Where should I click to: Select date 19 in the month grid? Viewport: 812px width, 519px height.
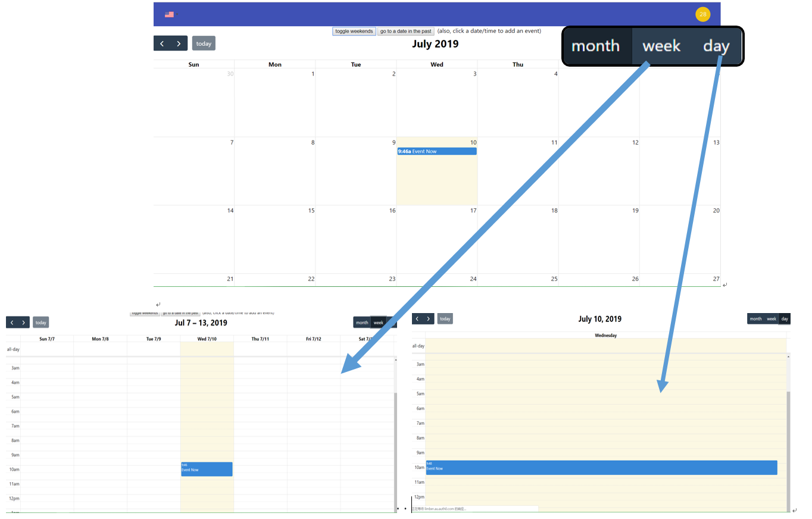(635, 211)
